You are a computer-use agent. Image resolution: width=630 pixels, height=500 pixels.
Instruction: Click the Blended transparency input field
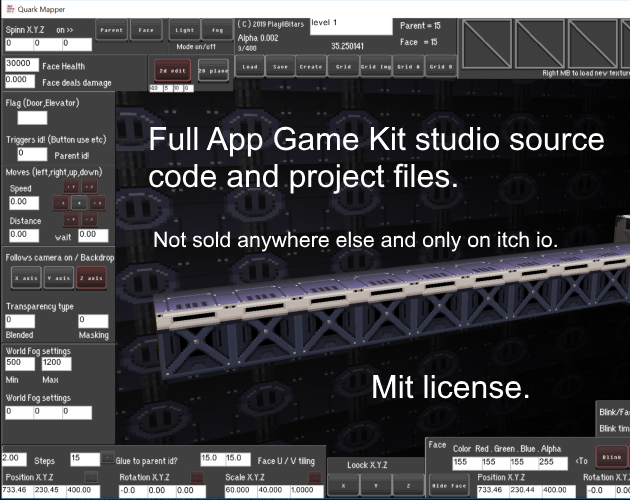pyautogui.click(x=20, y=321)
